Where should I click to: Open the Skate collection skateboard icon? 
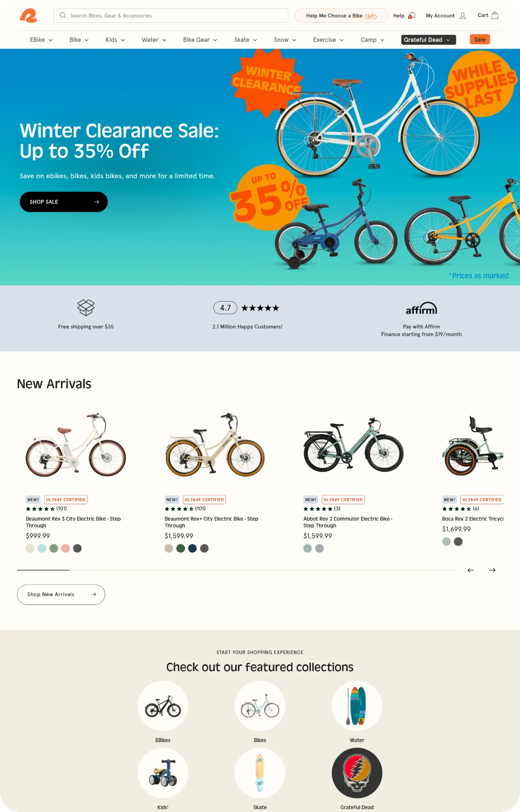pyautogui.click(x=260, y=773)
